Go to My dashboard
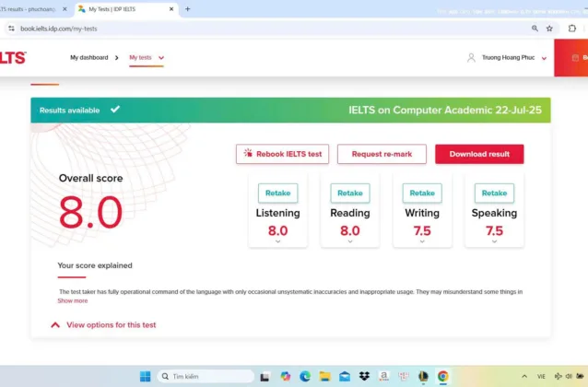This screenshot has width=588, height=387. pyautogui.click(x=89, y=57)
